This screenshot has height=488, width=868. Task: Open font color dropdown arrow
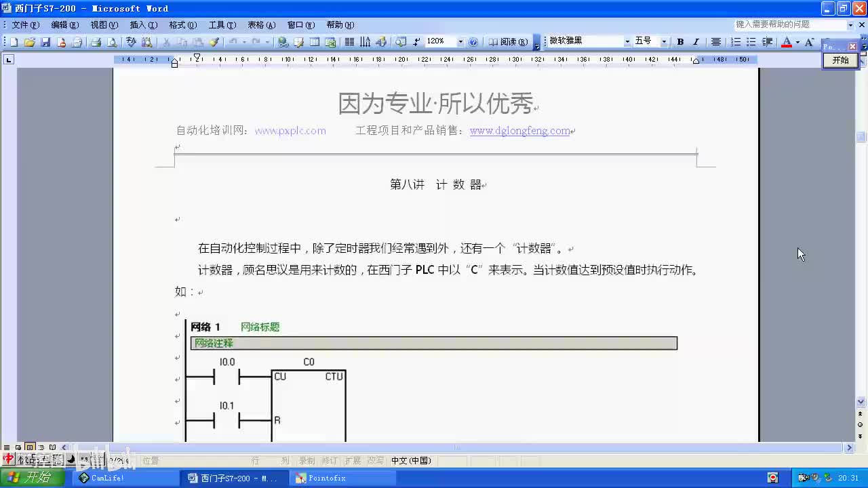tap(797, 42)
